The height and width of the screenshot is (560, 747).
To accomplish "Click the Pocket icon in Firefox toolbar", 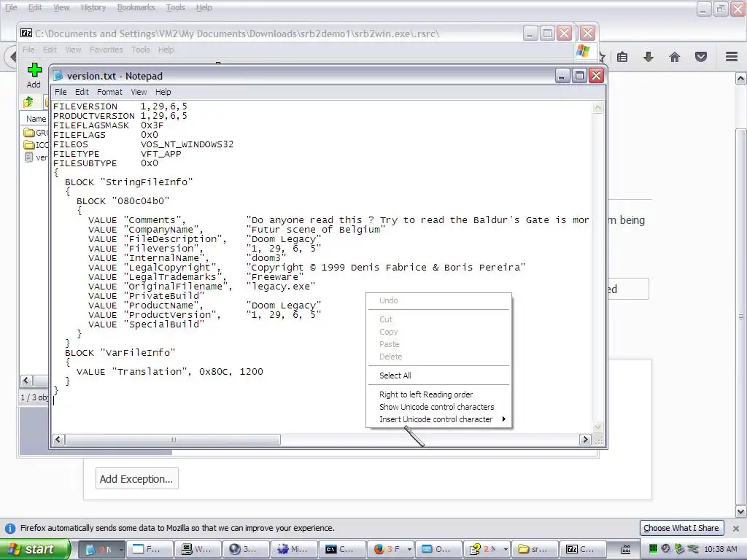I will point(701,57).
